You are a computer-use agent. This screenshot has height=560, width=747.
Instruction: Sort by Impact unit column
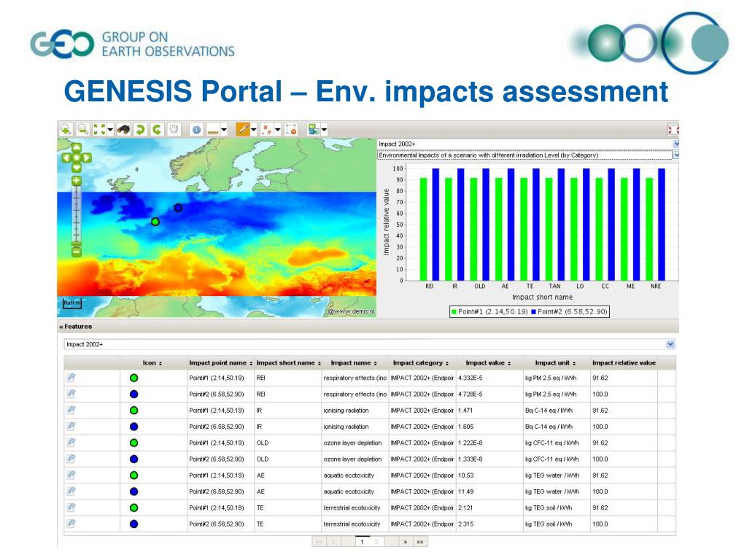(x=555, y=363)
